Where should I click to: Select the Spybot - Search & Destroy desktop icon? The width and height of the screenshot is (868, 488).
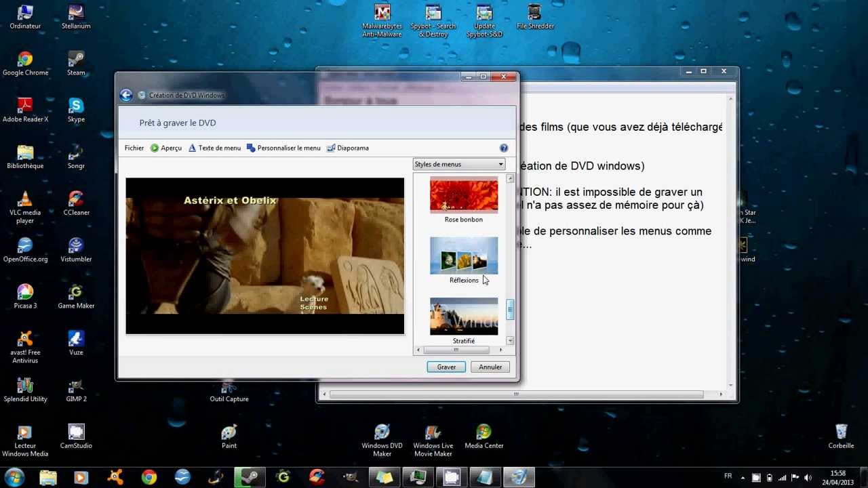click(433, 21)
